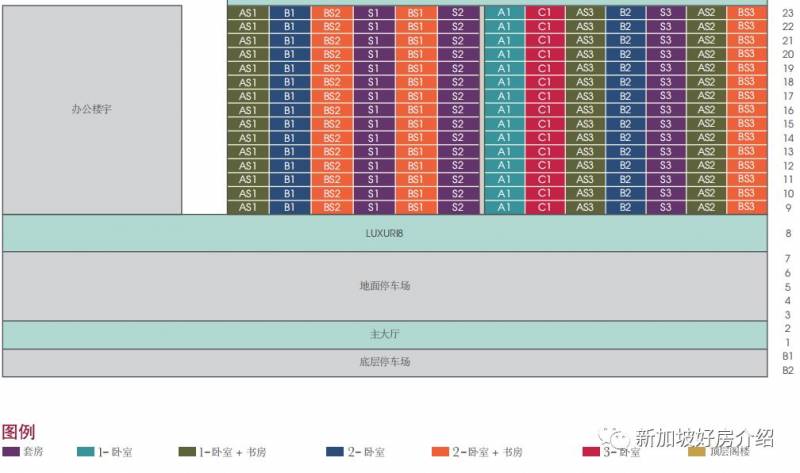Click the red 3-卧室 legend swatch

coord(591,452)
